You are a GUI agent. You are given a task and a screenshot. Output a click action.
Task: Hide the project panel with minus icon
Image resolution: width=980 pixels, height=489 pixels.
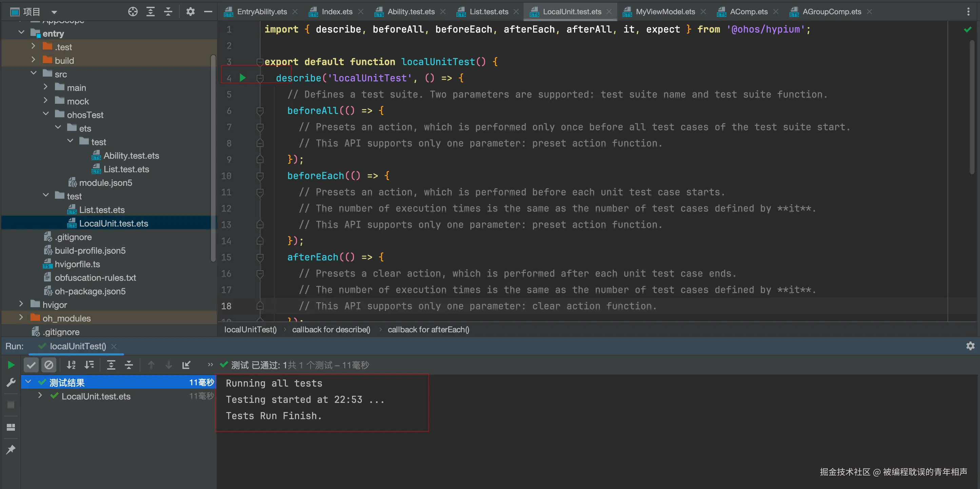(208, 12)
